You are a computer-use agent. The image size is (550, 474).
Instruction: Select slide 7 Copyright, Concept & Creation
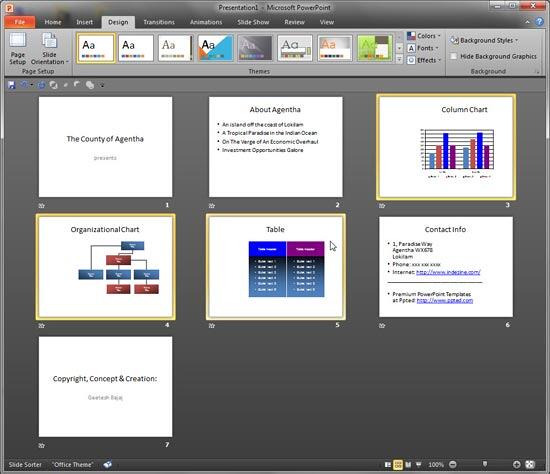(105, 387)
